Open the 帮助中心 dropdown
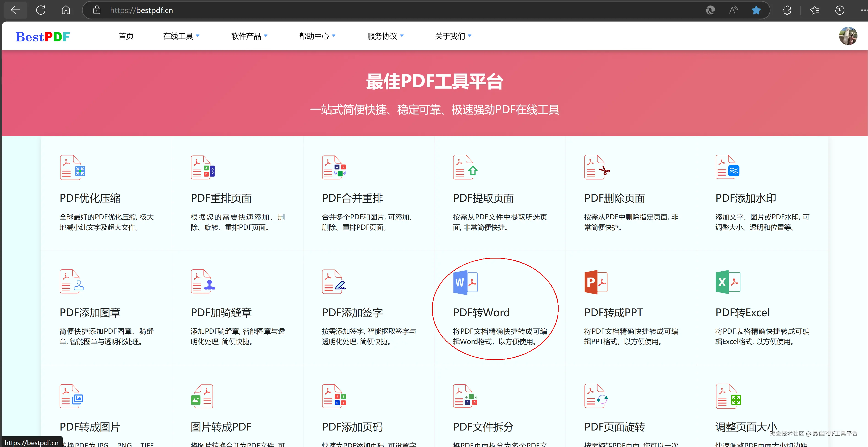 tap(317, 36)
